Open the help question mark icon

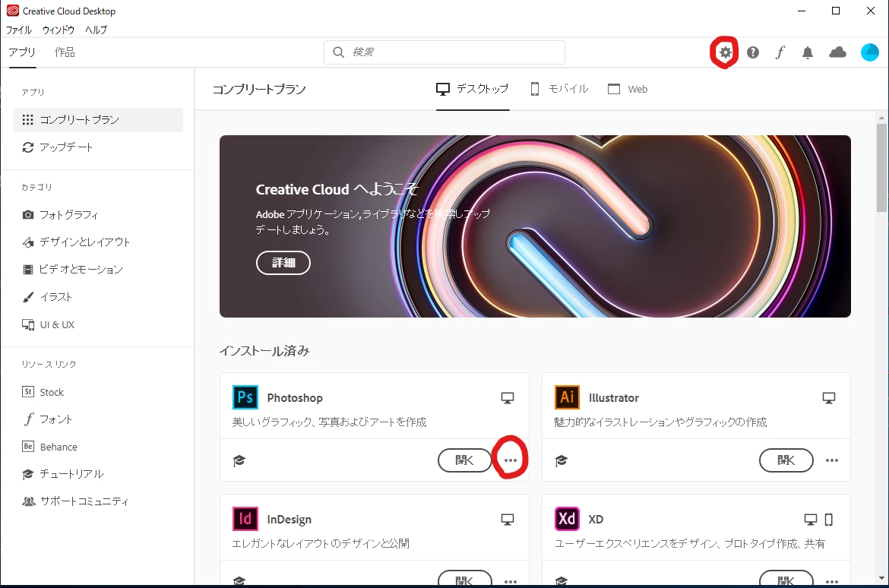click(x=753, y=52)
